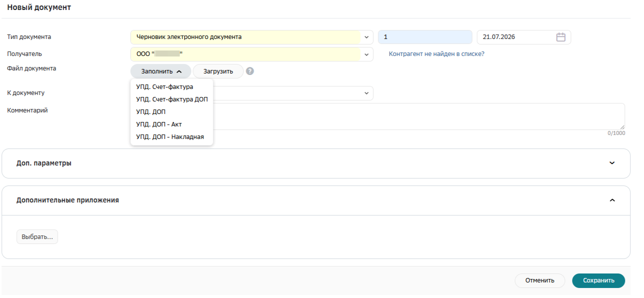The height and width of the screenshot is (298, 644).
Task: Save with the Сохранить button
Action: 599,280
